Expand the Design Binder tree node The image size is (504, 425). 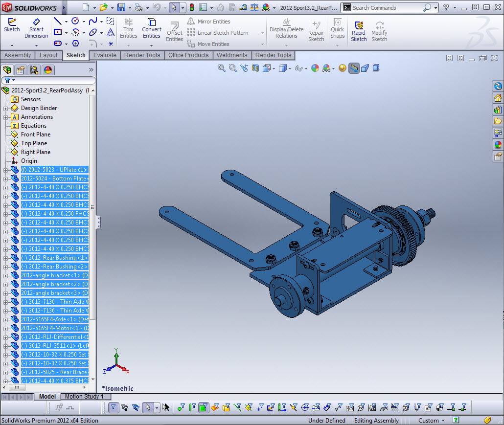pyautogui.click(x=6, y=108)
